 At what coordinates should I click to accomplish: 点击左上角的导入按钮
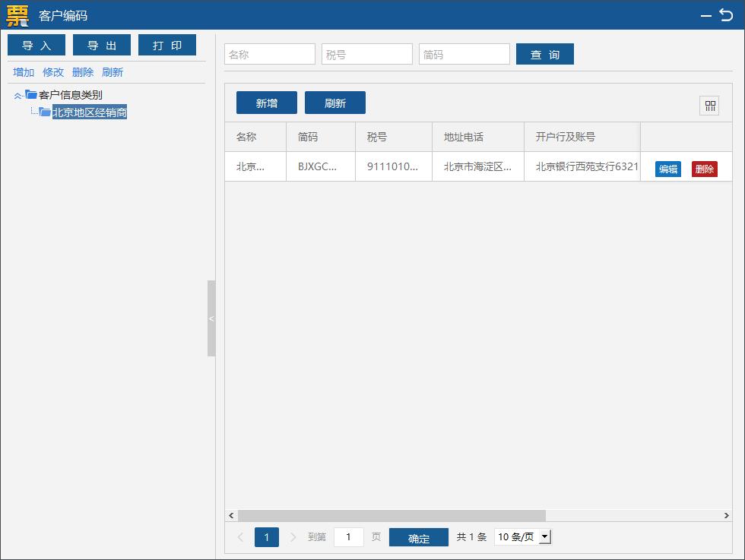tap(36, 45)
